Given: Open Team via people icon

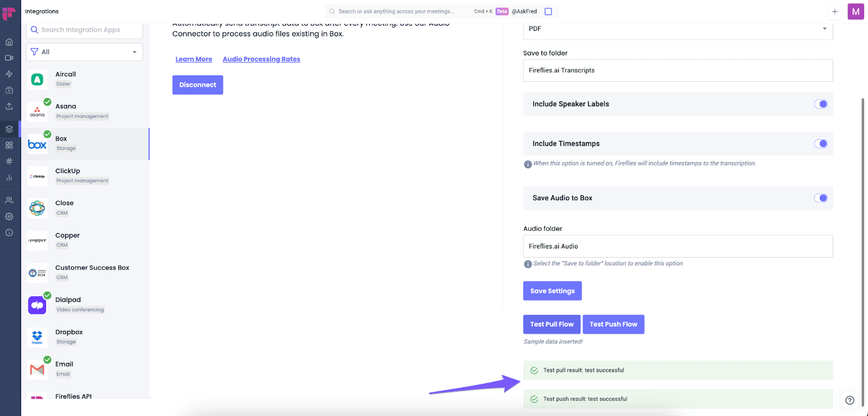Looking at the screenshot, I should coord(9,200).
